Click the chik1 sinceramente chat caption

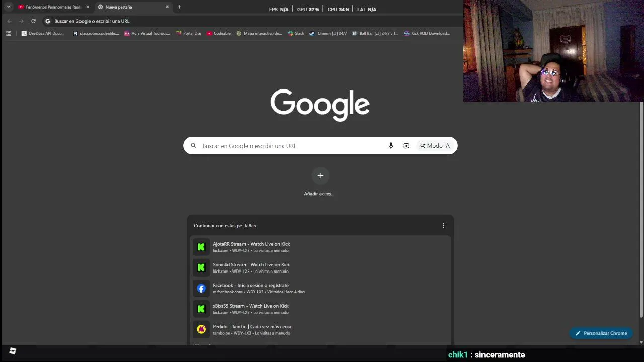[487, 355]
